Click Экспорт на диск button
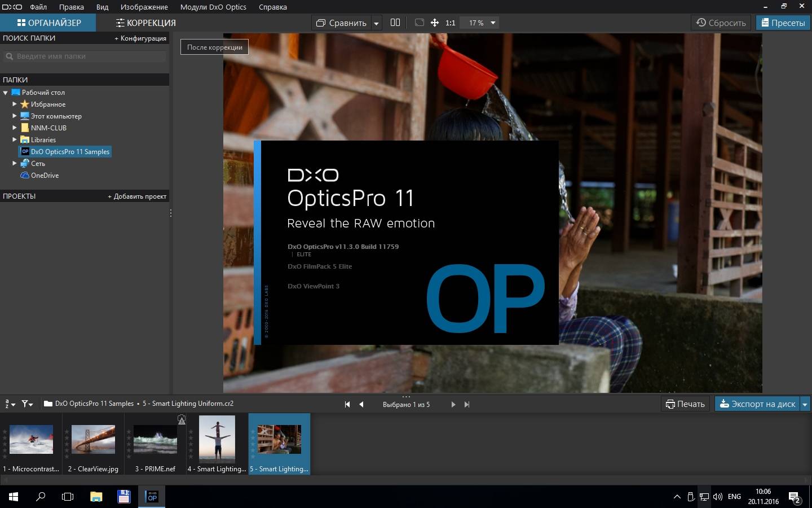This screenshot has height=508, width=812. 757,404
